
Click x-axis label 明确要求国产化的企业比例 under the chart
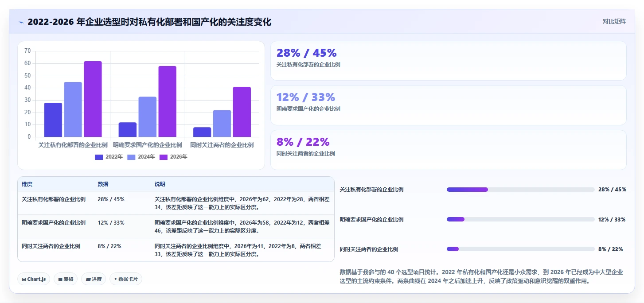(148, 145)
